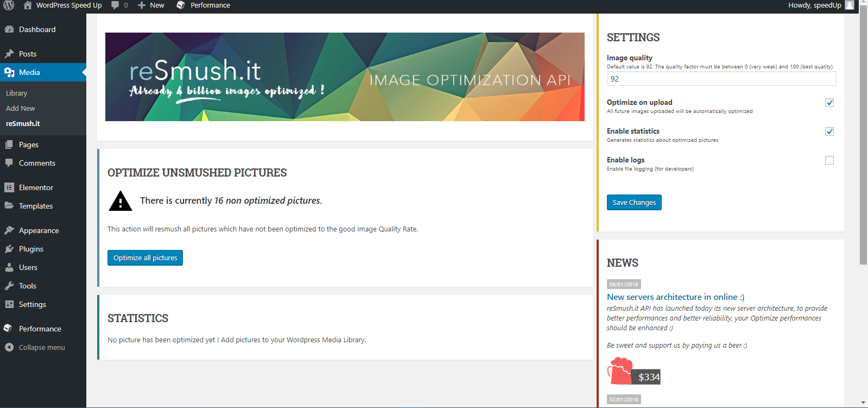Click the 06/01/2019 news date tag
The height and width of the screenshot is (408, 868).
(624, 284)
